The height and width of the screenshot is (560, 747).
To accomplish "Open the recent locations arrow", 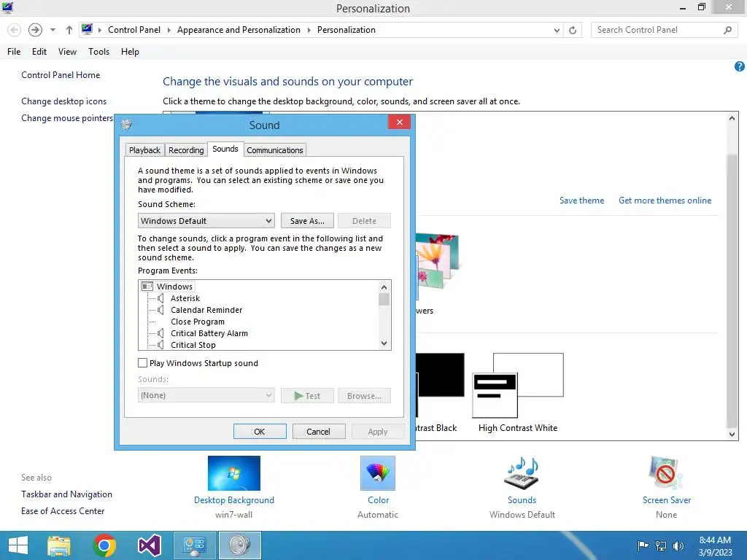I will 53,30.
